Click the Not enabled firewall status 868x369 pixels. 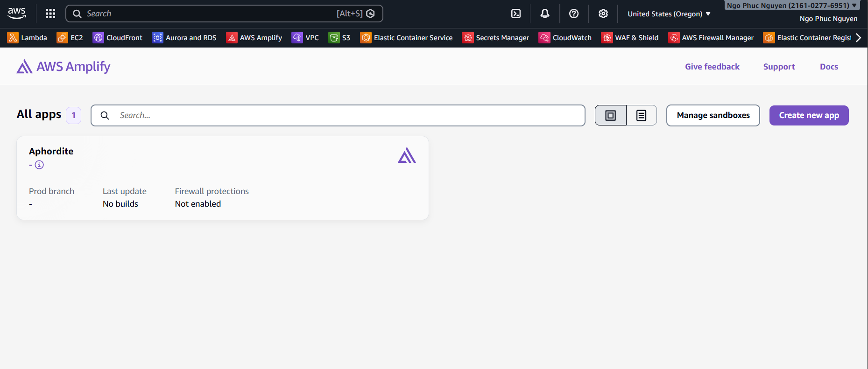pyautogui.click(x=198, y=204)
